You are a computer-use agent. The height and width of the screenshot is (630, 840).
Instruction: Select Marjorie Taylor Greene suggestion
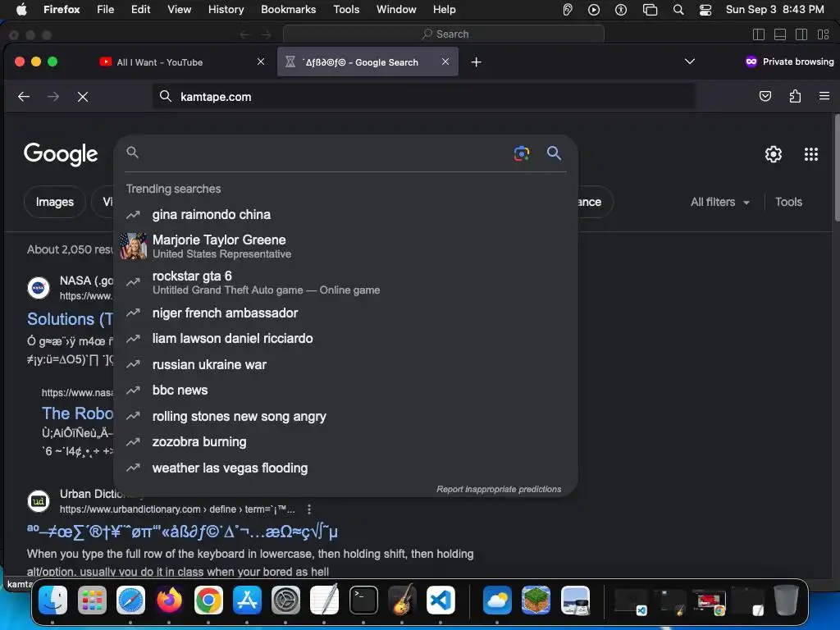pos(345,246)
